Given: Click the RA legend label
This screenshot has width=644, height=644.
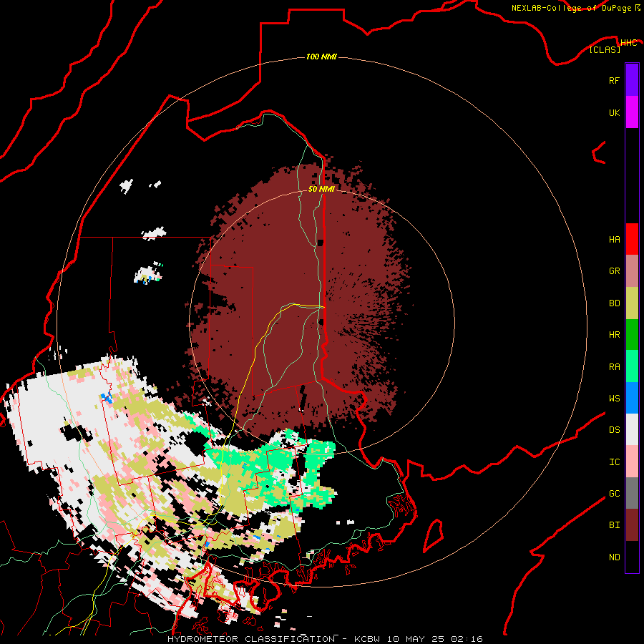Looking at the screenshot, I should point(614,367).
